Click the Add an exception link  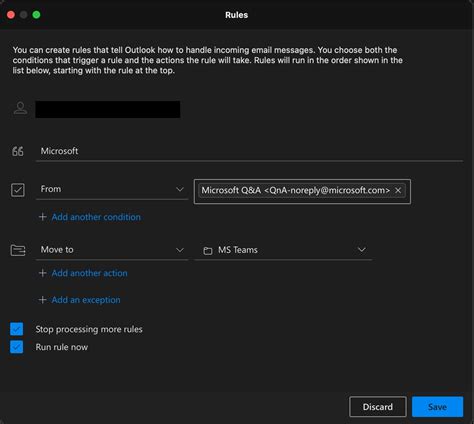86,300
